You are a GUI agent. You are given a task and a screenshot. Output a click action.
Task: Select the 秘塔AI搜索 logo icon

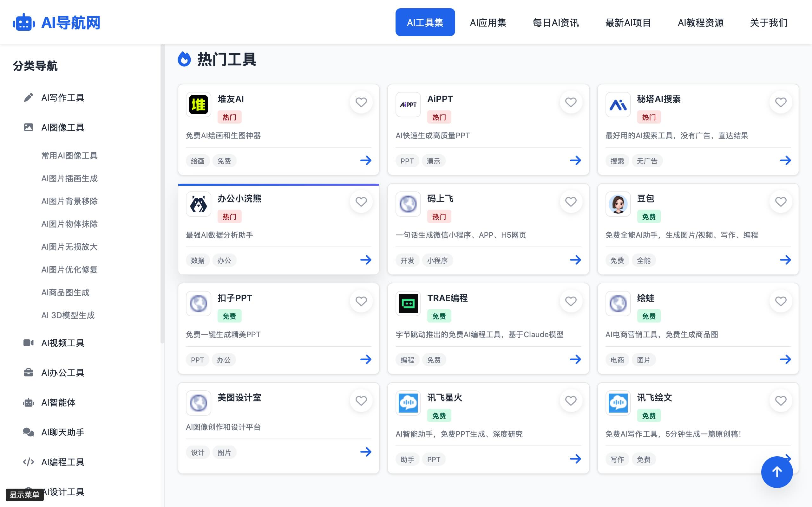[x=618, y=105]
